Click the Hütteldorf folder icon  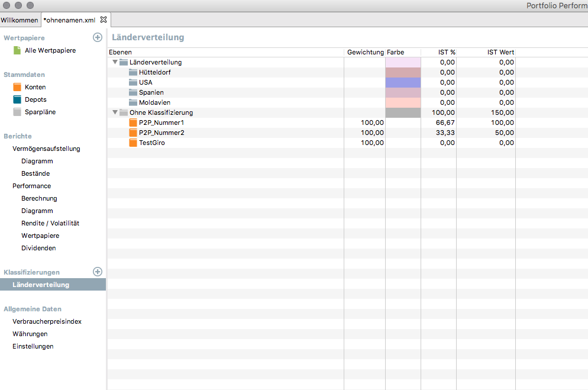point(133,72)
